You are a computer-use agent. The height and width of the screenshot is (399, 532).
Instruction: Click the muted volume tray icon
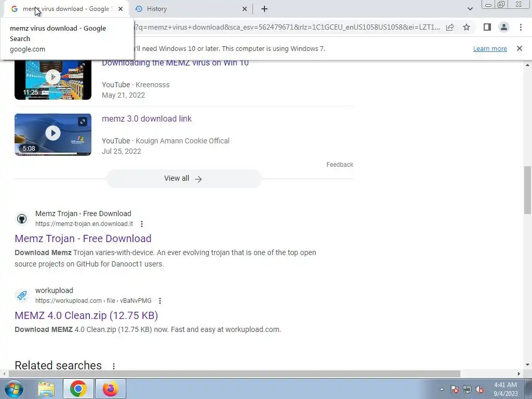pos(480,390)
